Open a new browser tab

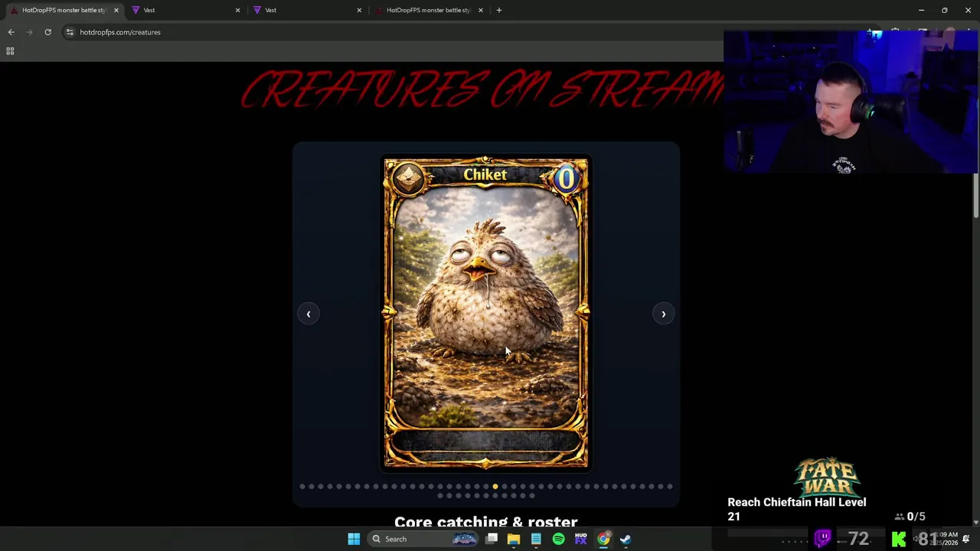498,10
